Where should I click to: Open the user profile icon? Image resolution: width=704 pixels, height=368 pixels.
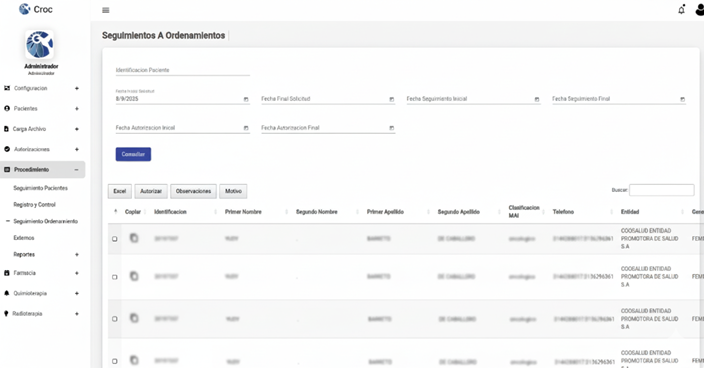point(700,9)
